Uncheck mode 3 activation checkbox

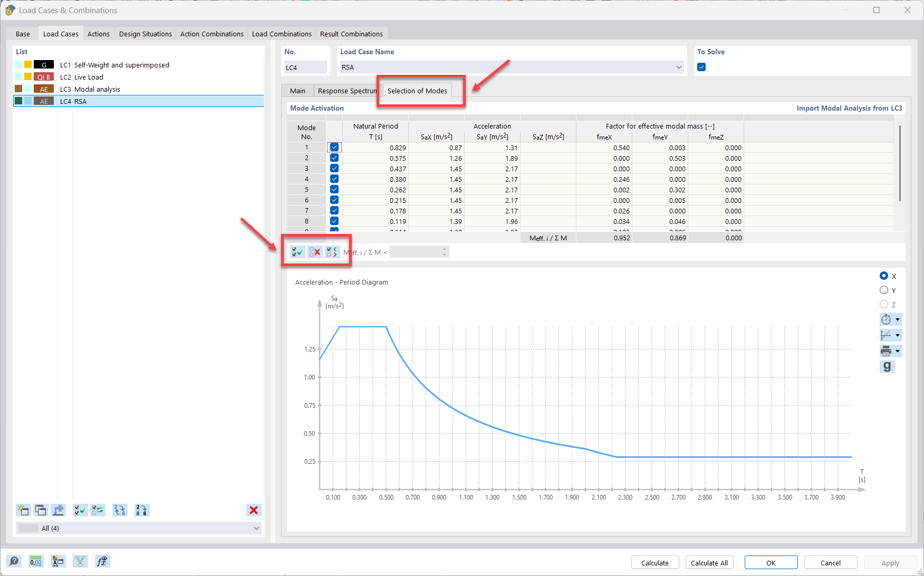click(334, 169)
